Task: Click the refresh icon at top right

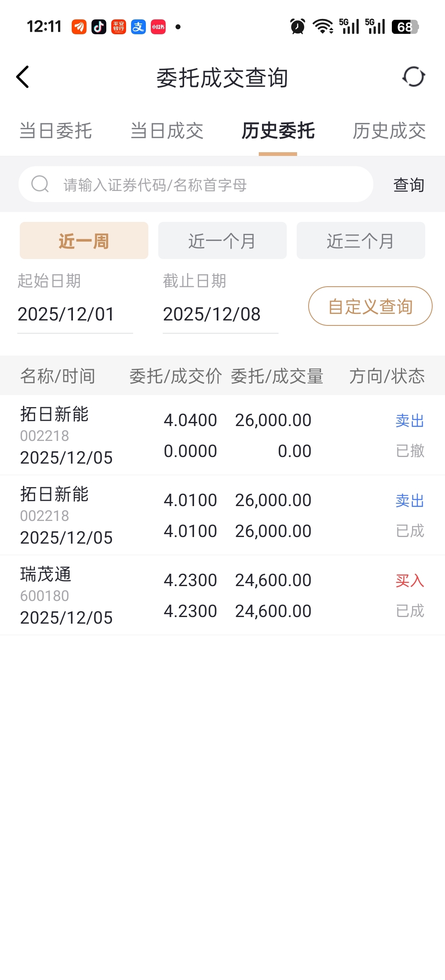Action: (x=414, y=77)
